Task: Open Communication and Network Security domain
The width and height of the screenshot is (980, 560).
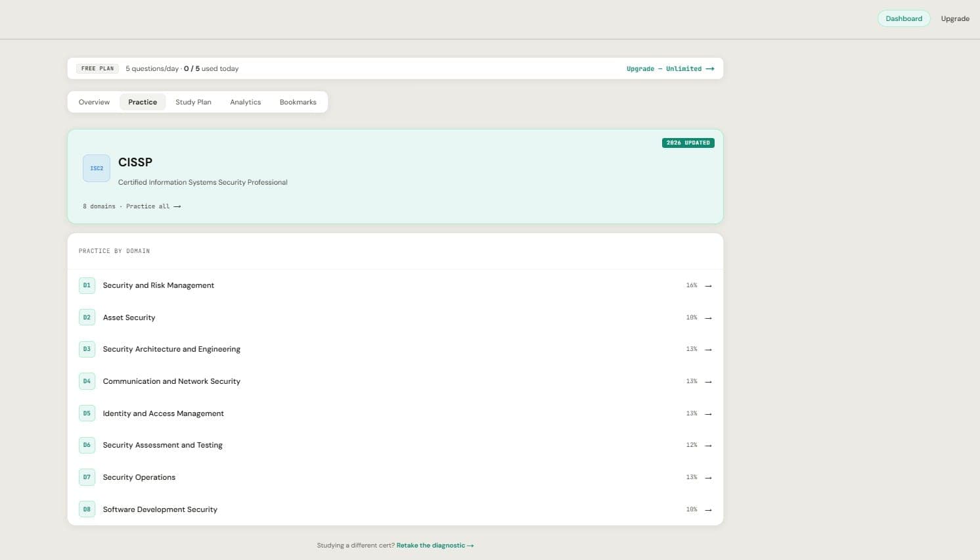Action: click(395, 381)
